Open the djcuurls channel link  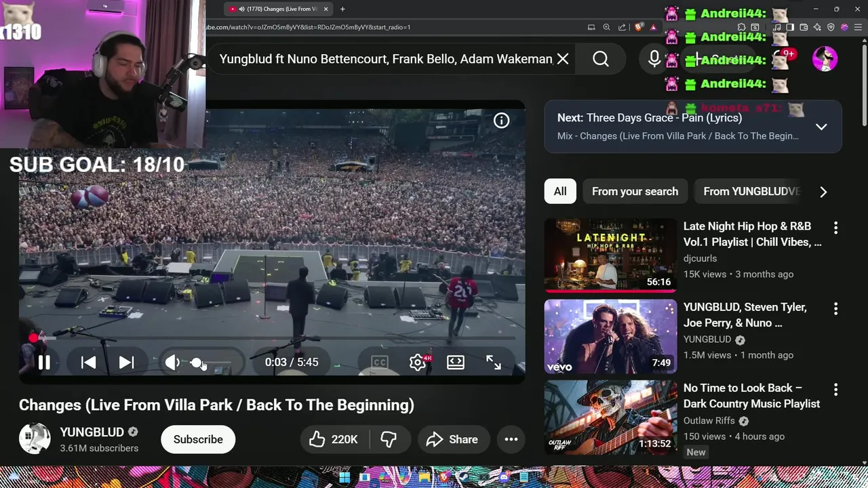click(700, 258)
